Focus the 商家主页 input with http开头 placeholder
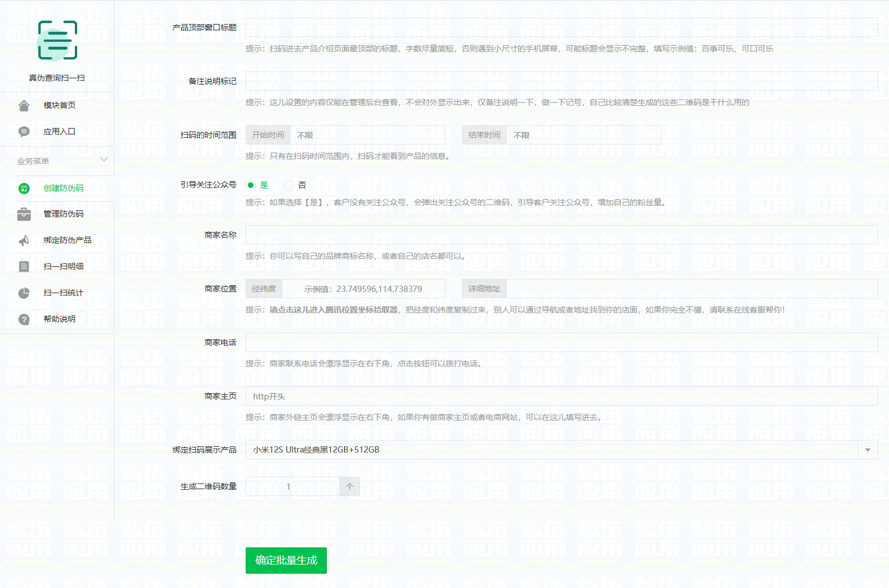 [561, 397]
